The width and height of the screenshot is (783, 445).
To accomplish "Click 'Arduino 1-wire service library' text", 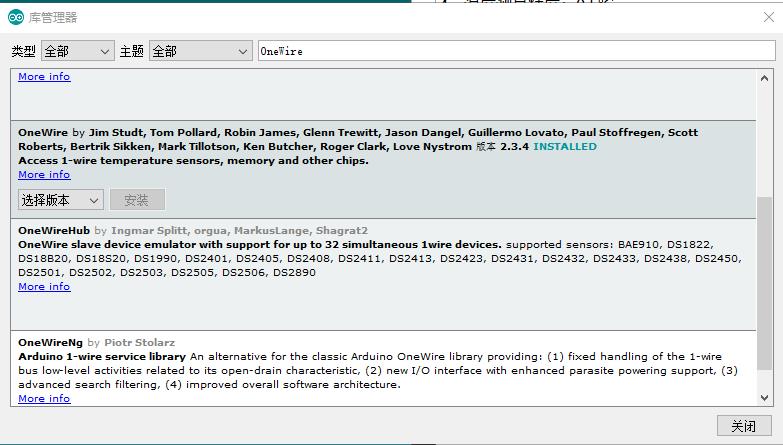I will coord(102,356).
